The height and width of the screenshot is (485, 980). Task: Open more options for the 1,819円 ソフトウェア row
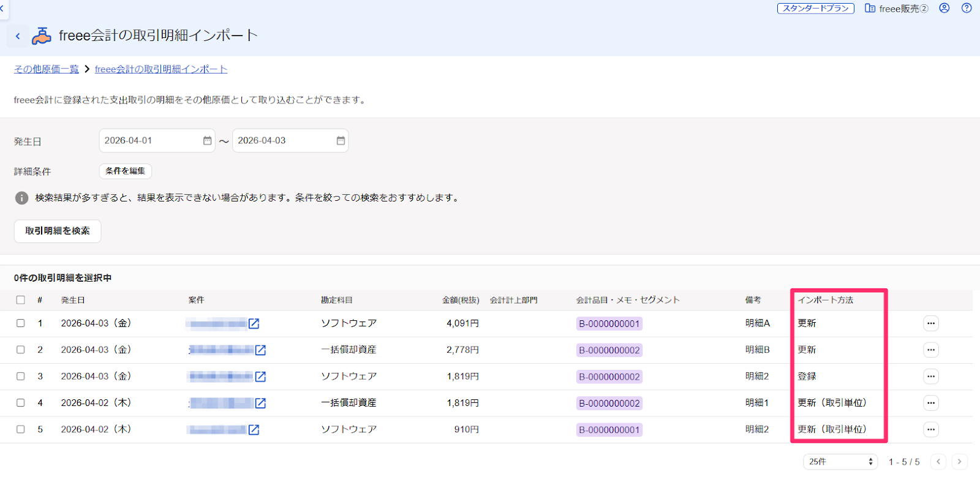(x=931, y=377)
